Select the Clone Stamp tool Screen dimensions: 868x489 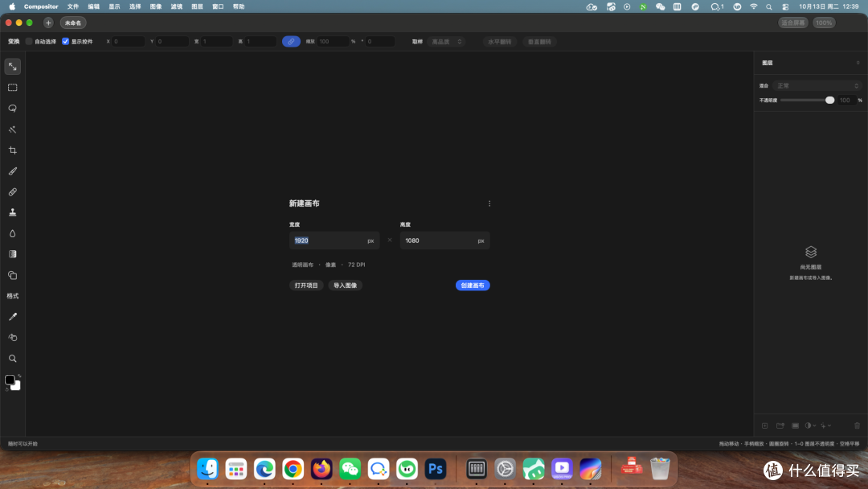pyautogui.click(x=13, y=212)
